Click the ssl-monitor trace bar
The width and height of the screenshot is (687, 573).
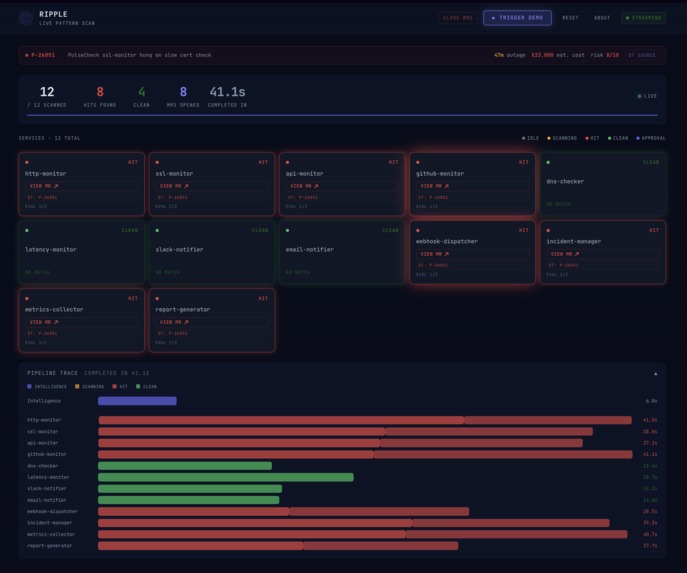345,432
